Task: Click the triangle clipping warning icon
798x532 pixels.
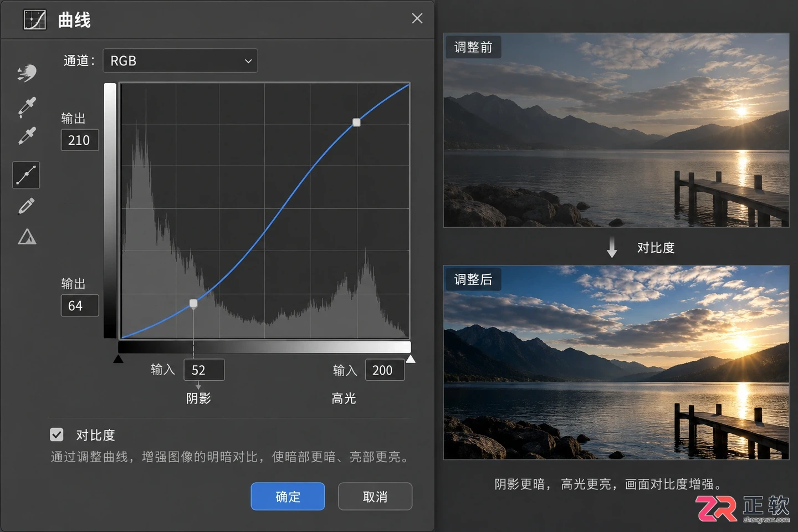Action: (x=27, y=237)
